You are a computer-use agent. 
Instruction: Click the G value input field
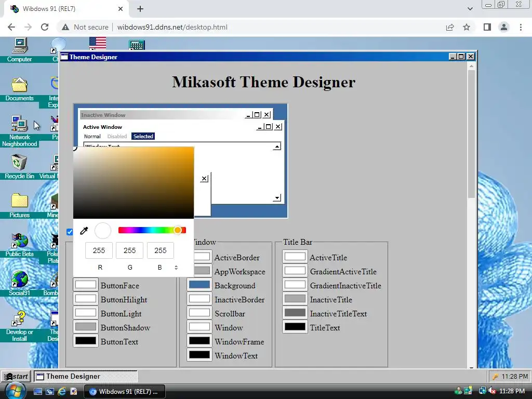(x=129, y=250)
